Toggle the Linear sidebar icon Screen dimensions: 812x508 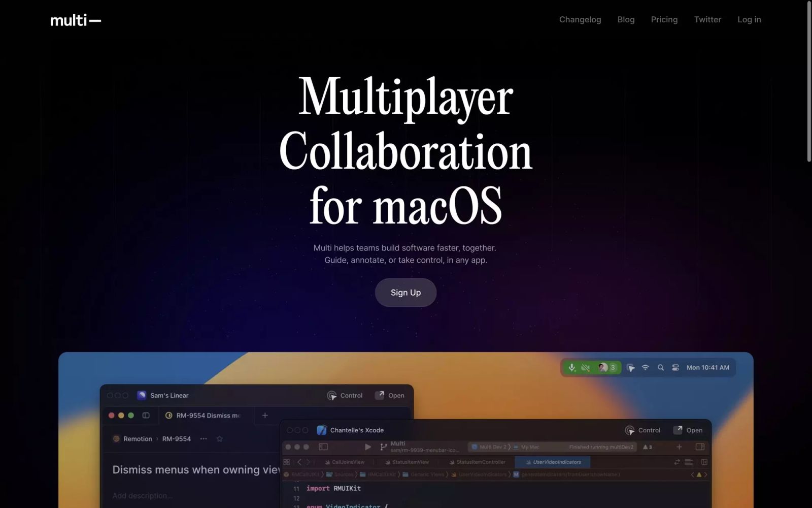pyautogui.click(x=146, y=415)
